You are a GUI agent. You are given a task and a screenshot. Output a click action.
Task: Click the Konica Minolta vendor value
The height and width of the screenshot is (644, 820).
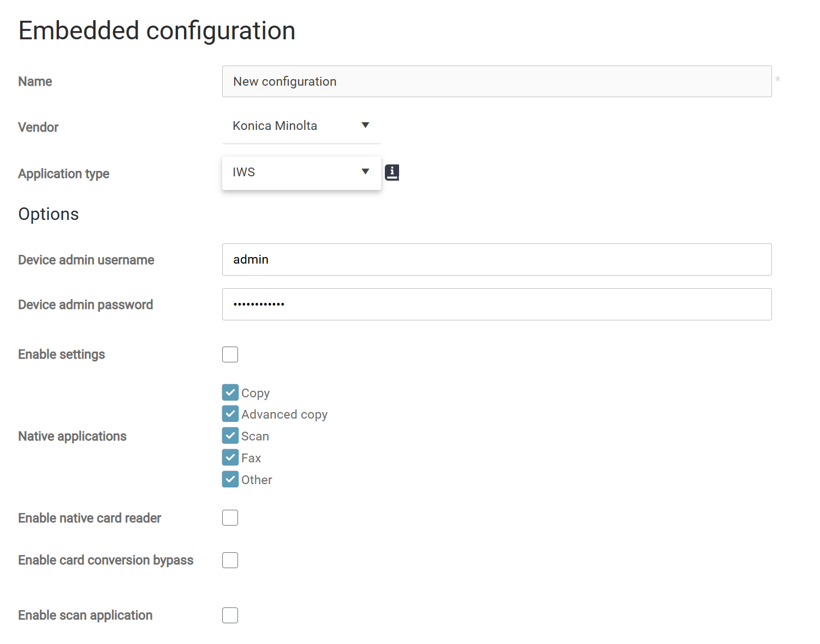click(x=275, y=126)
